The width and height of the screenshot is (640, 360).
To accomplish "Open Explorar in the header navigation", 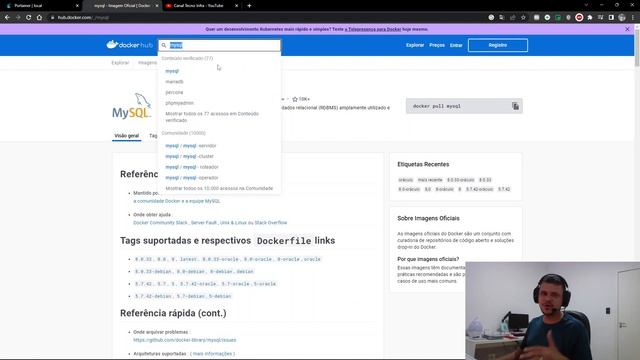I will [x=415, y=45].
